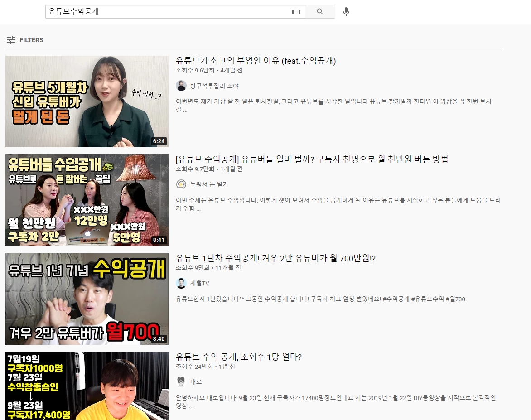Click the 6:24 duration badge
531x420 pixels.
[x=159, y=141]
